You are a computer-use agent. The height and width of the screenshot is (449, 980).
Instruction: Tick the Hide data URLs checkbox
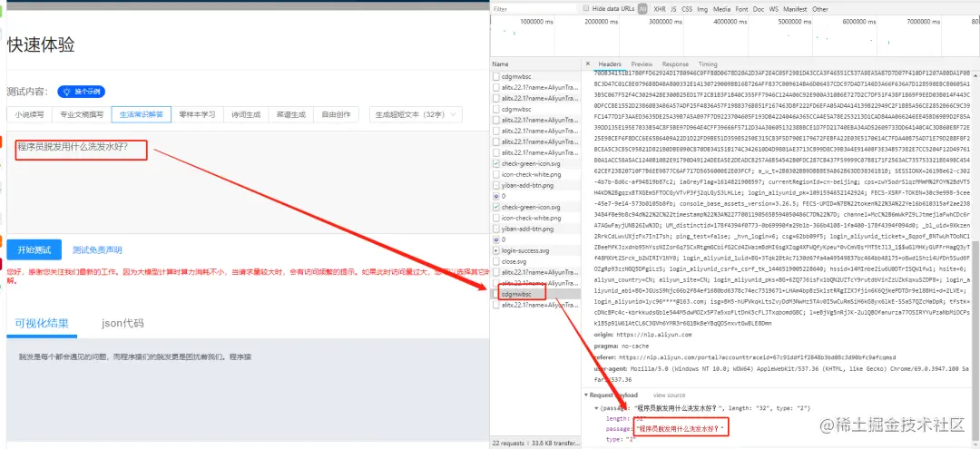click(x=585, y=9)
